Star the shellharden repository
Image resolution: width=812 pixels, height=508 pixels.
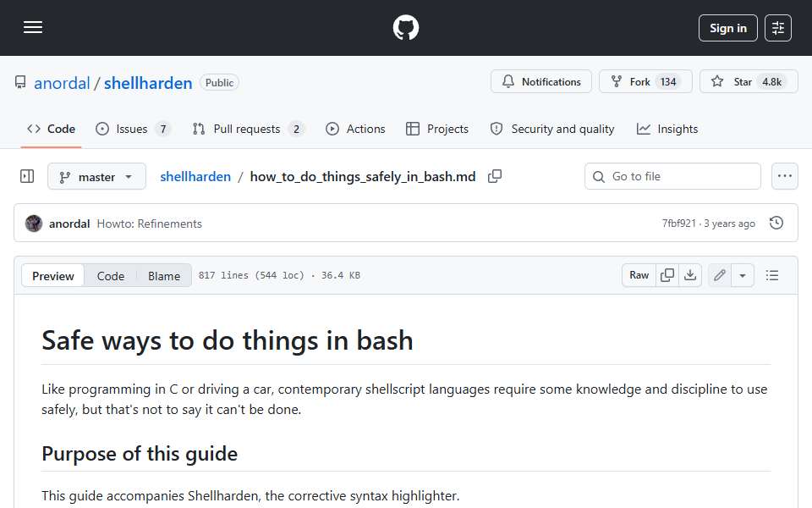[x=749, y=81]
